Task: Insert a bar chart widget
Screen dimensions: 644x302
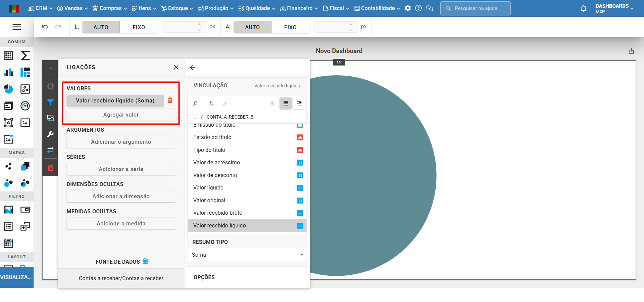Action: [x=8, y=72]
